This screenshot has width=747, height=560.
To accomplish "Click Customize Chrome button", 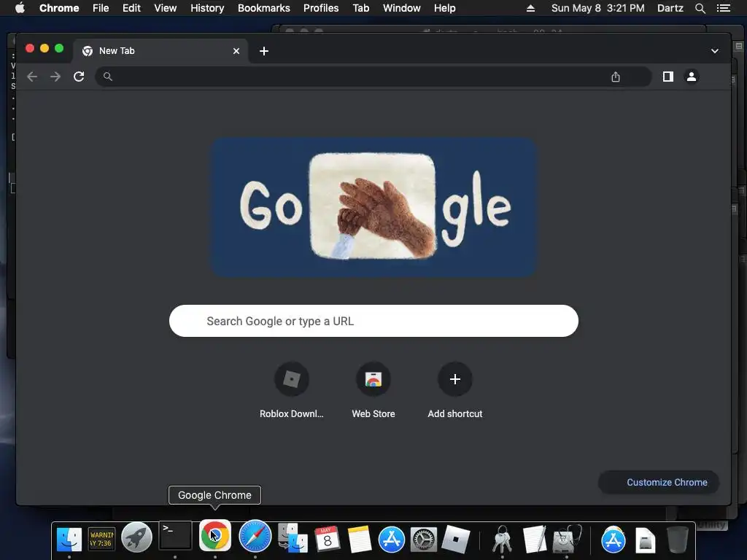I will point(659,483).
